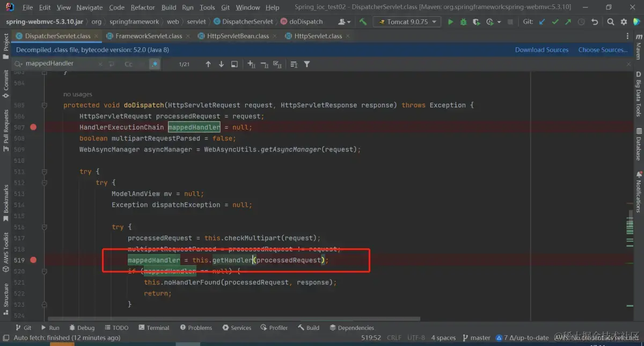Open the Navigate menu
Image resolution: width=644 pixels, height=346 pixels.
click(89, 8)
